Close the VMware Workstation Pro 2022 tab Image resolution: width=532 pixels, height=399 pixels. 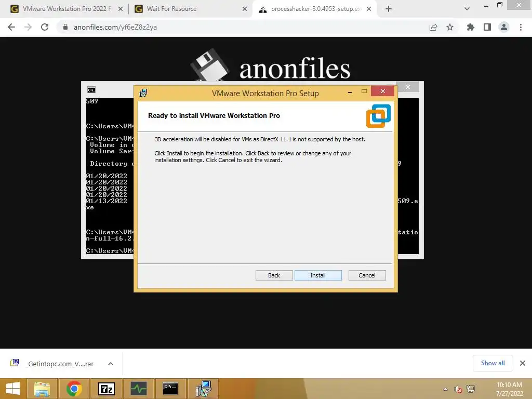click(121, 9)
